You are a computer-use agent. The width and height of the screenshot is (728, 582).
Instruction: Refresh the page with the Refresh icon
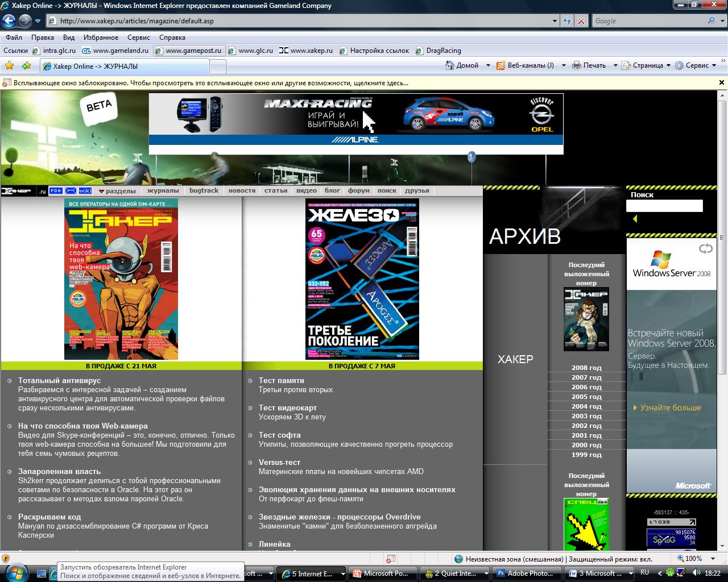(567, 21)
